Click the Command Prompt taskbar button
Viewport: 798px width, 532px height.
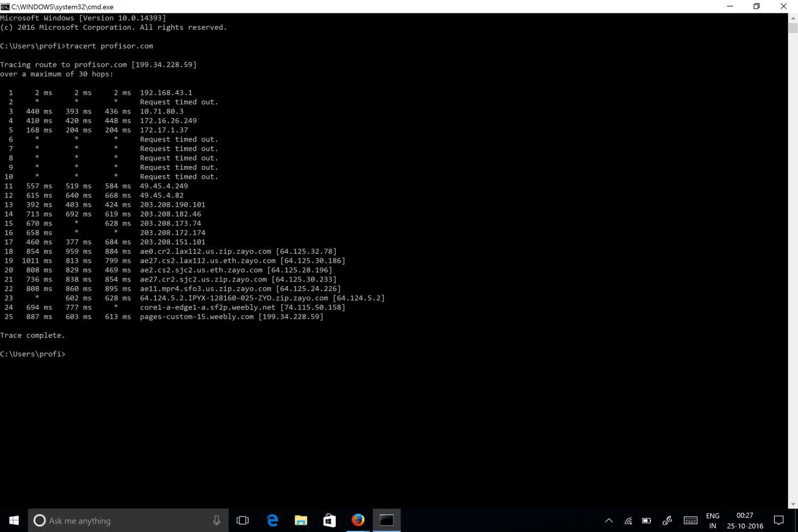pos(387,520)
